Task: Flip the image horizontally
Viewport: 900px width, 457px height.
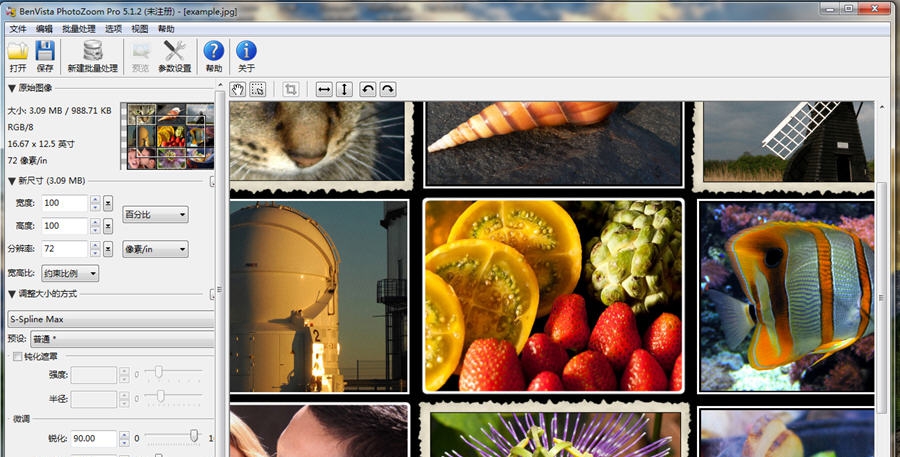Action: (x=324, y=89)
